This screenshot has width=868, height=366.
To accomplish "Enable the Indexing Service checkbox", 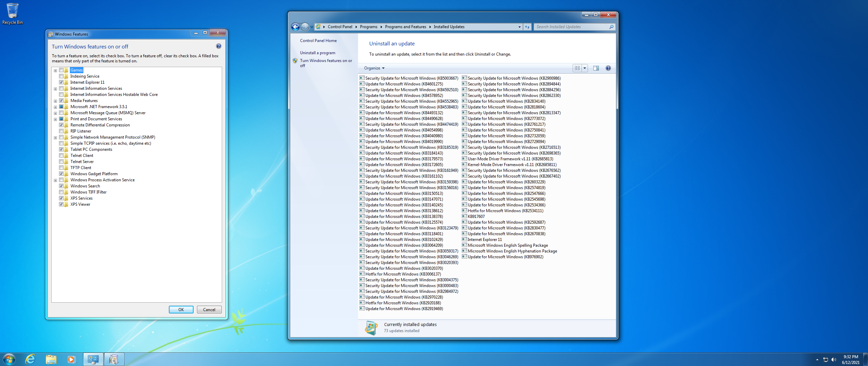I will click(x=61, y=76).
